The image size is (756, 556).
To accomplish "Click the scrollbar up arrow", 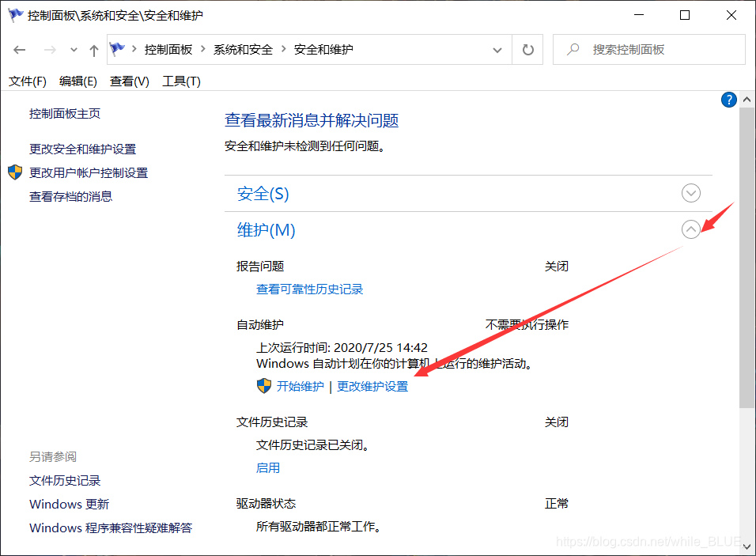I will (747, 100).
